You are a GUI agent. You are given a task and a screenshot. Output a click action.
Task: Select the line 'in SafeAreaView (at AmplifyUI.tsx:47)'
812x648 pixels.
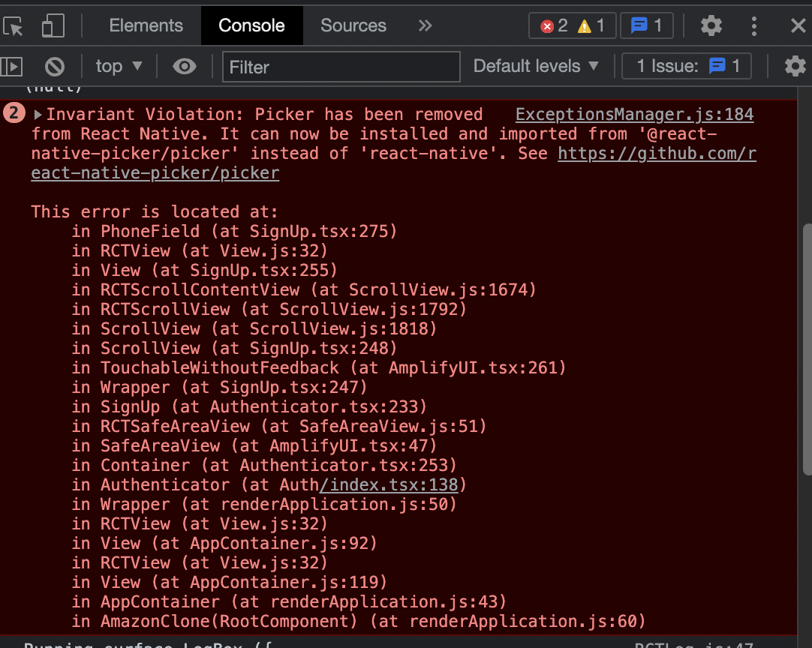click(x=254, y=446)
